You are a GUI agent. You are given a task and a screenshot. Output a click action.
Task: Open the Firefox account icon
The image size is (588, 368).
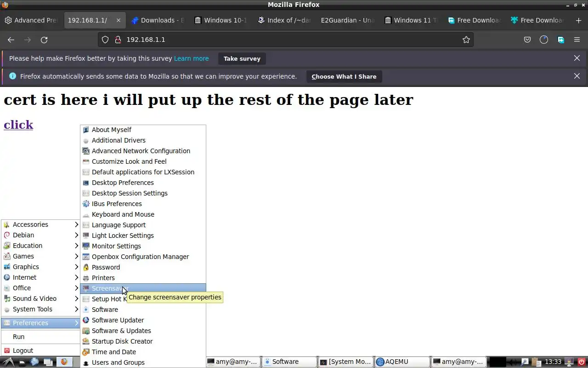pos(544,40)
